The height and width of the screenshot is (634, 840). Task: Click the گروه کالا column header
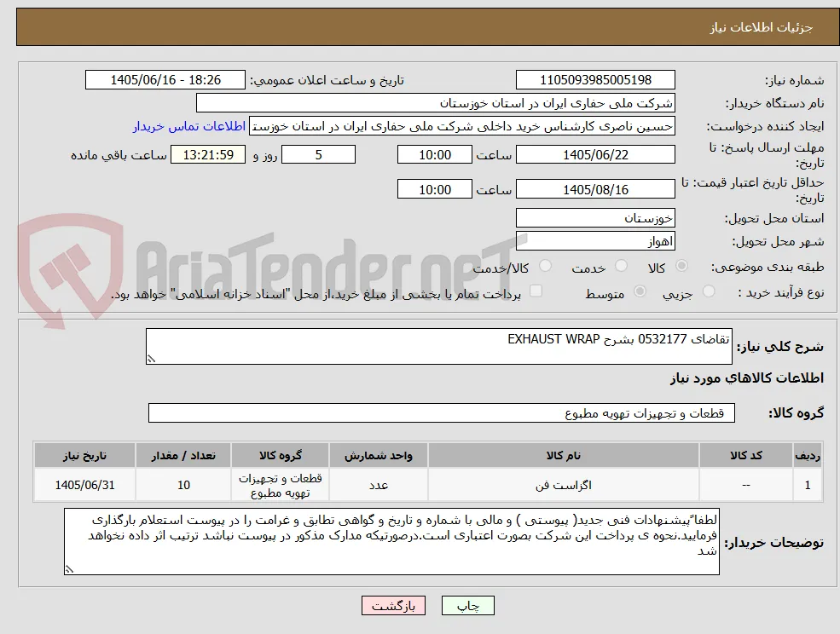[281, 455]
